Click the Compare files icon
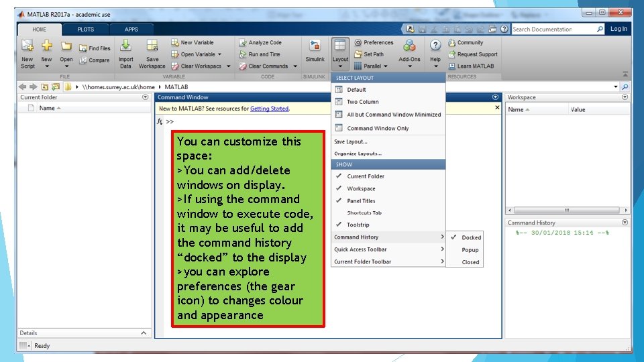This screenshot has height=362, width=644. pyautogui.click(x=83, y=60)
